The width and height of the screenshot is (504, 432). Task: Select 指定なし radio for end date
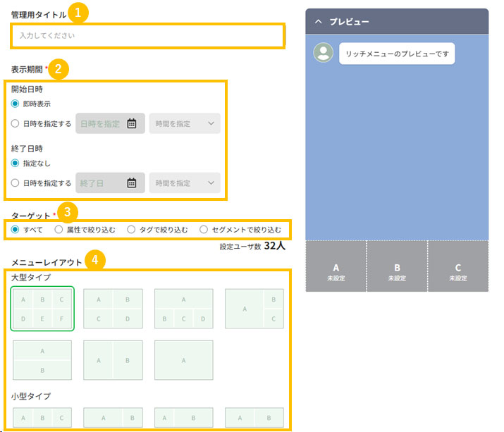click(x=16, y=163)
